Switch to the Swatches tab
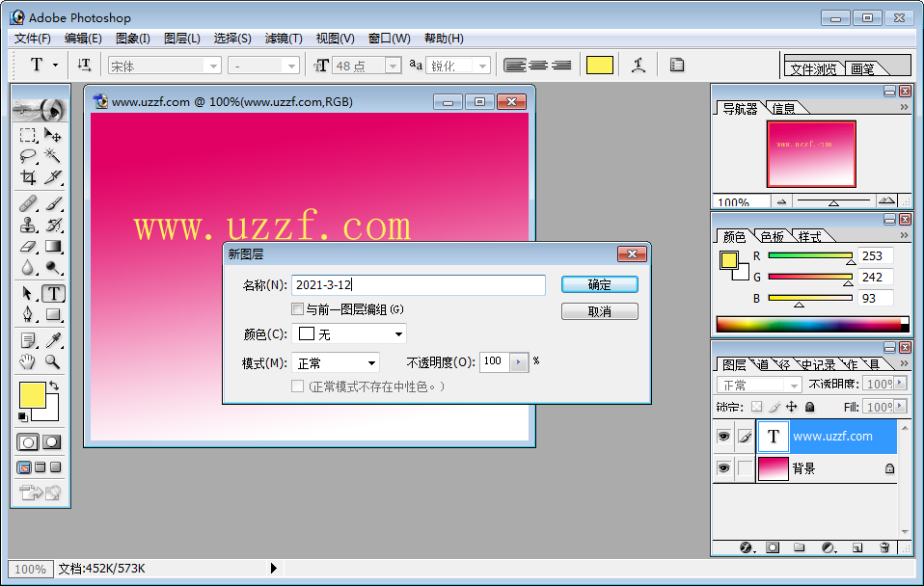924x586 pixels. tap(772, 237)
